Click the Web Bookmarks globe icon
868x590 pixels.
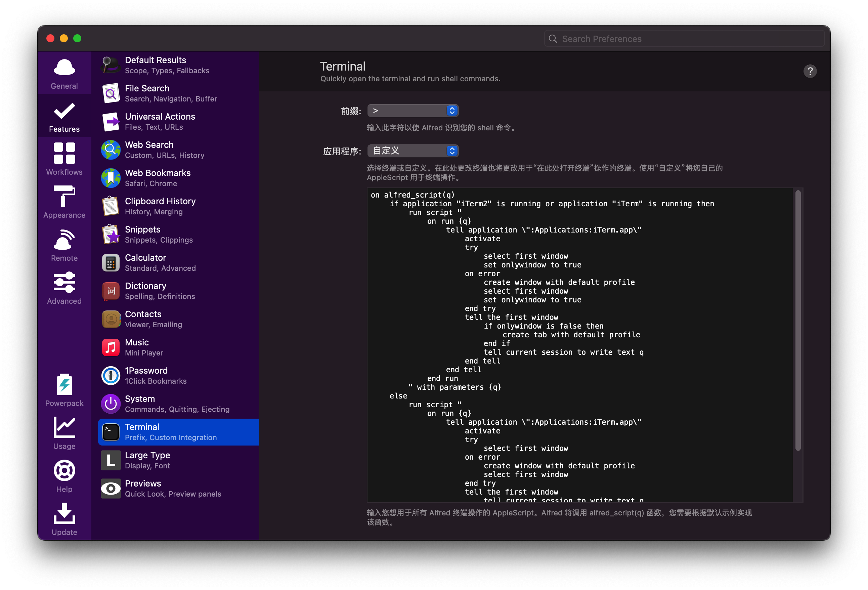(x=111, y=178)
